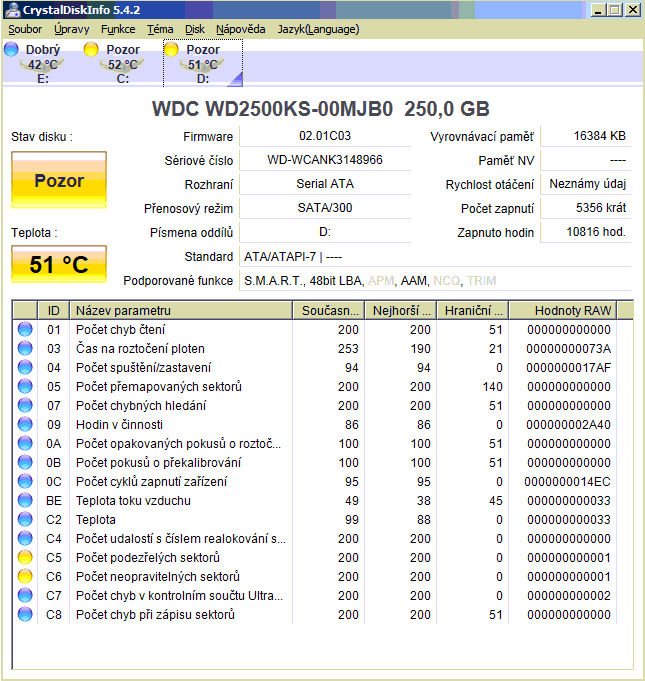Click the yellow health orb for disk C:

click(91, 49)
